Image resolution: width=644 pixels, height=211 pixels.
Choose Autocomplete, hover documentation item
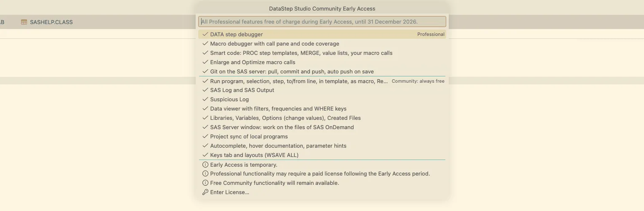(322, 146)
